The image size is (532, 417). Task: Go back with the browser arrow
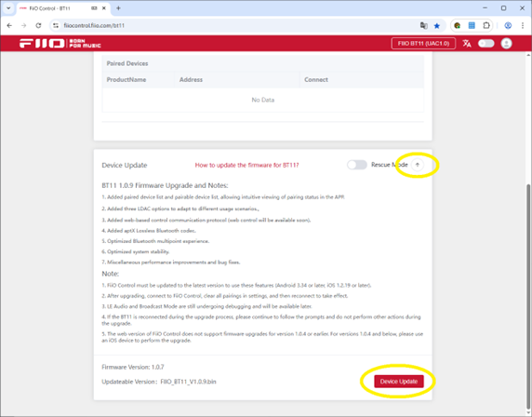coord(9,25)
